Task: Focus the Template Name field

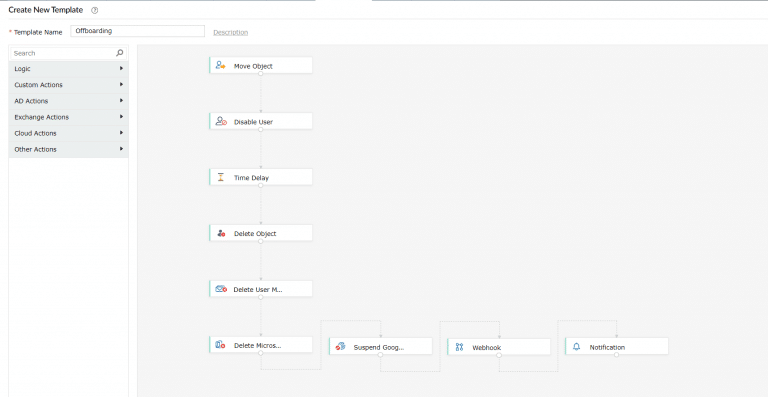Action: 138,31
